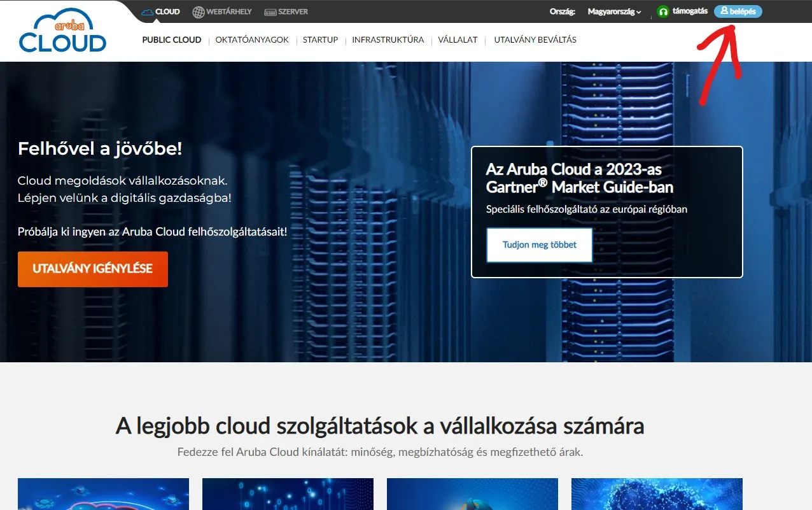
Task: Click 'Speciális felhőszolgáltató az európai régióban' text
Action: 587,209
